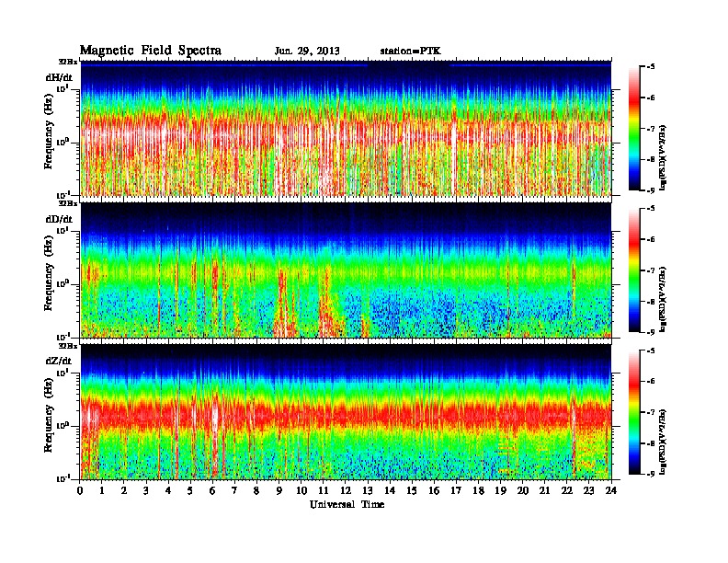Click the "station=PTK" label
The width and height of the screenshot is (728, 563).
[x=411, y=51]
